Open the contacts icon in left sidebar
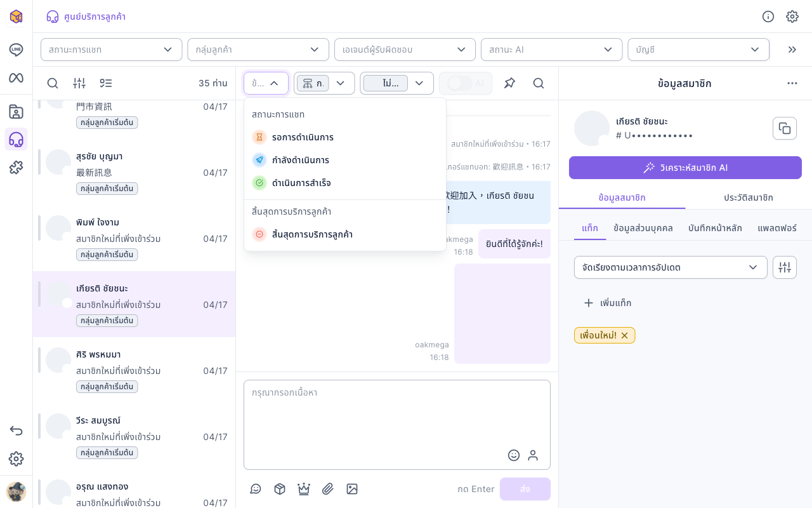 coord(16,112)
